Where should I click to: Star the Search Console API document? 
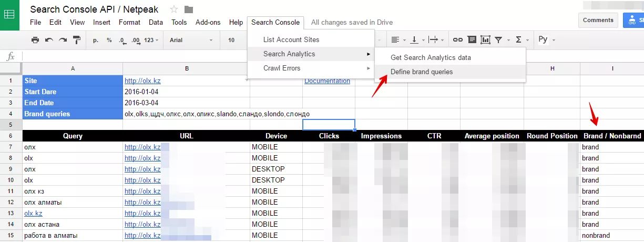point(174,9)
